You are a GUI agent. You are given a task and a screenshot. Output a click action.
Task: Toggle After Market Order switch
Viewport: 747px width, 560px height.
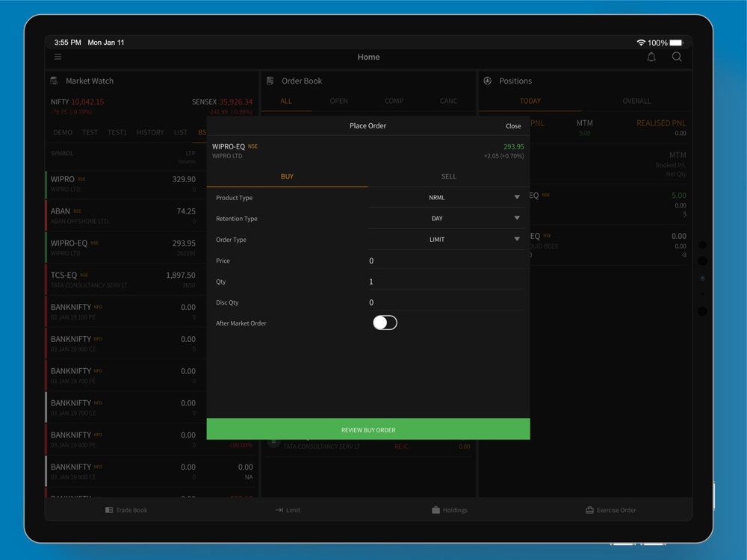click(385, 323)
